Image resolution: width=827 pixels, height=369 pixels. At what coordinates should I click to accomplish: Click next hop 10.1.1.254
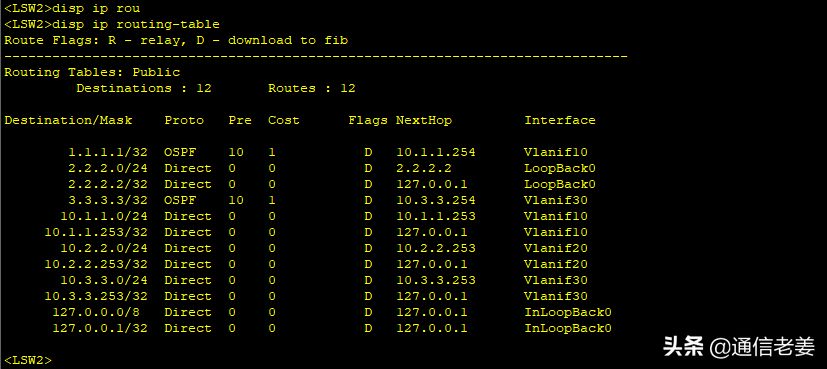point(436,152)
